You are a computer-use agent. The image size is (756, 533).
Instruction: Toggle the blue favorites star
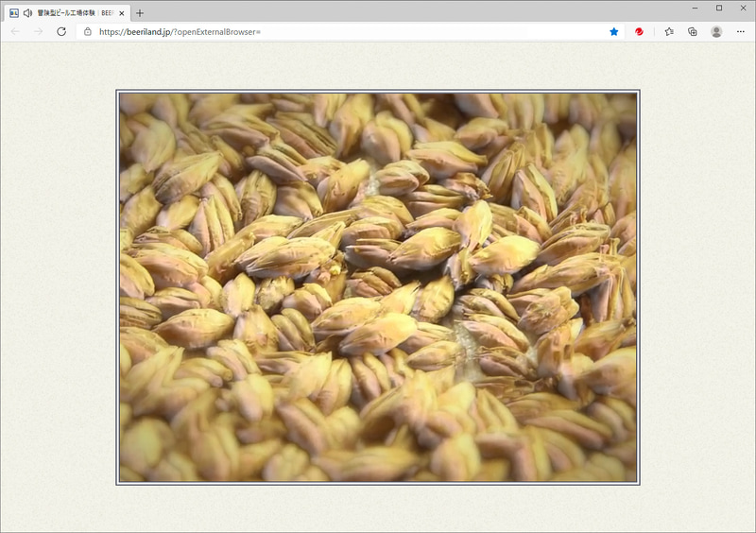613,32
